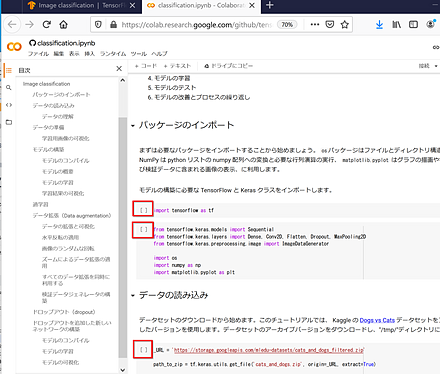Run the import tensorflow as tf cell
Image resolution: width=440 pixels, height=374 pixels.
[143, 210]
